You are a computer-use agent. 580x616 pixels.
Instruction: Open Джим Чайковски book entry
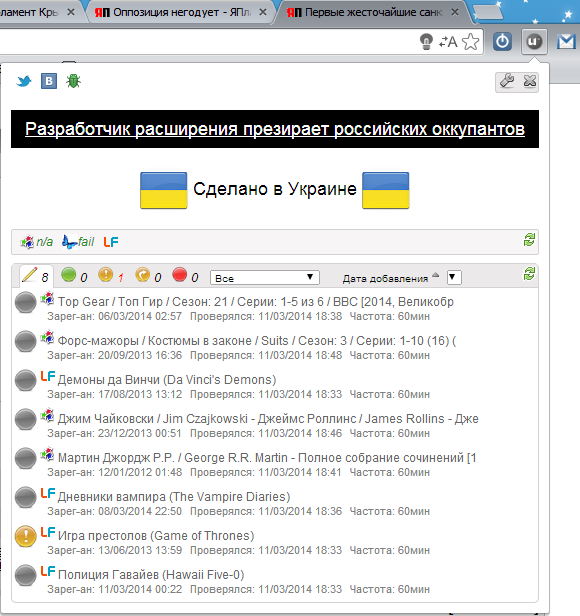coord(268,419)
